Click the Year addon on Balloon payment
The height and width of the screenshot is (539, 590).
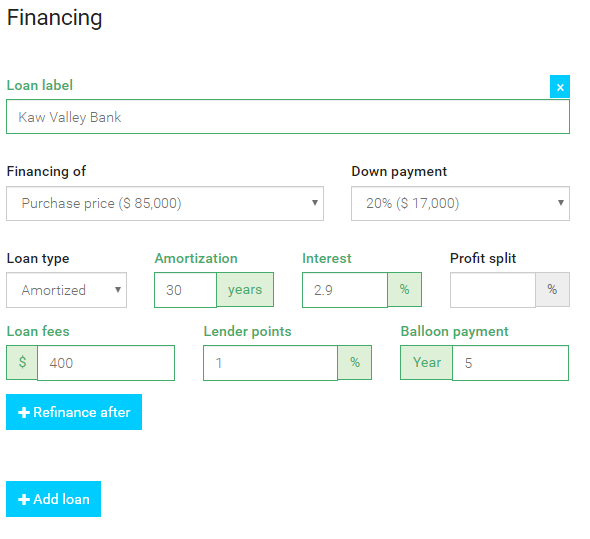coord(426,362)
